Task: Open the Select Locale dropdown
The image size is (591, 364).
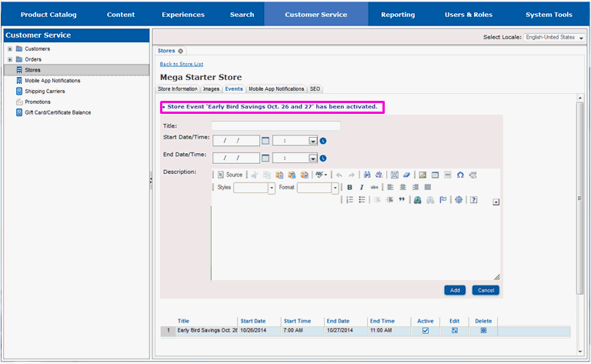Action: click(x=554, y=37)
